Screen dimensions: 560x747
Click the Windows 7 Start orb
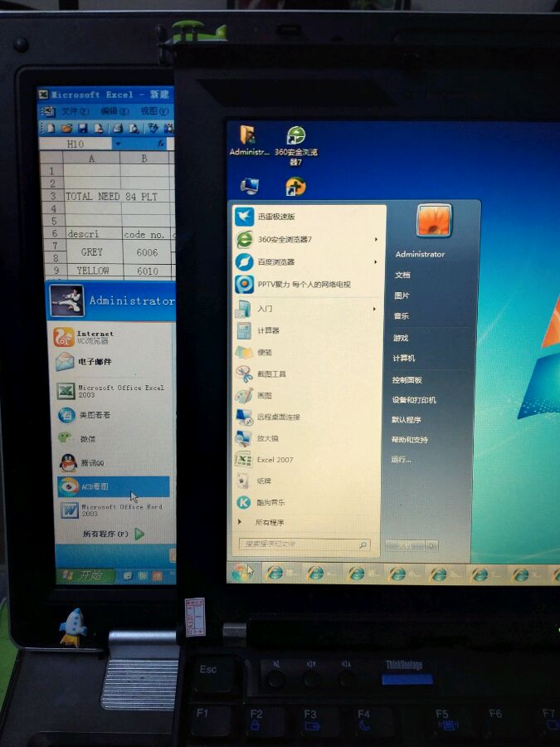click(241, 572)
